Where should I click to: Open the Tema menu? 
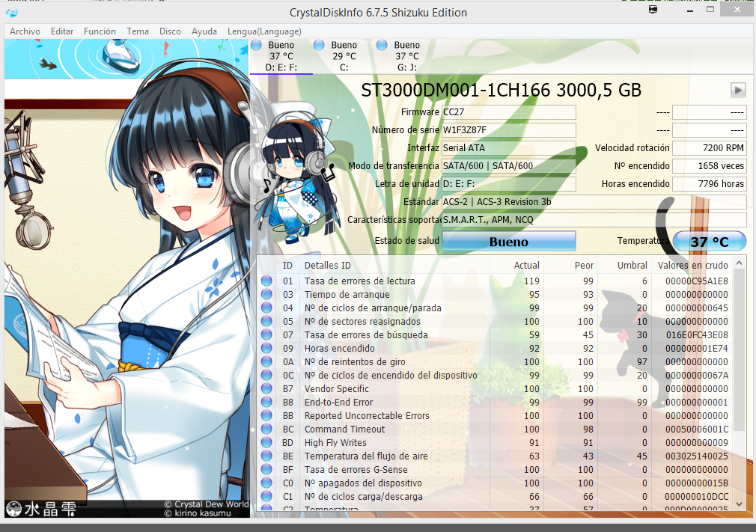coord(138,31)
